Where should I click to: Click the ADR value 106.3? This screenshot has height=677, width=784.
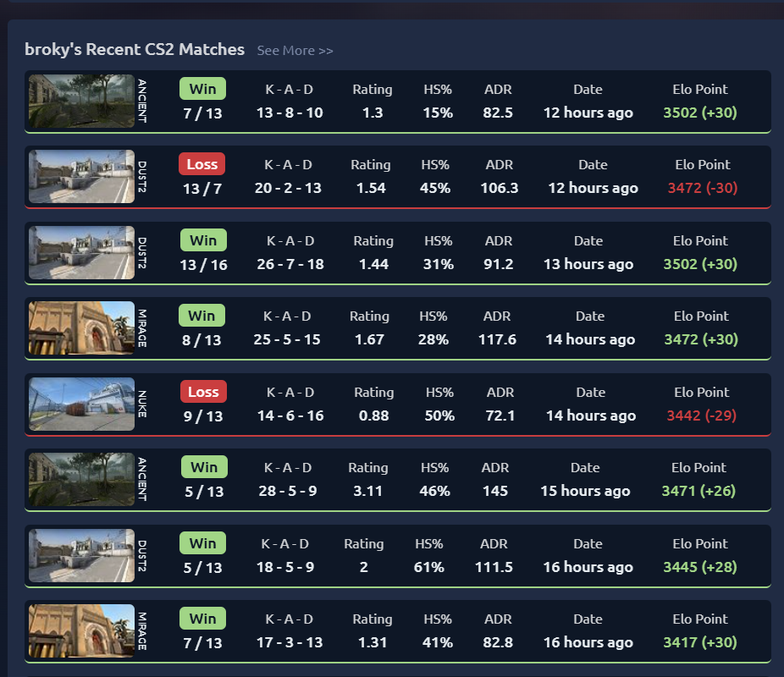pos(500,188)
